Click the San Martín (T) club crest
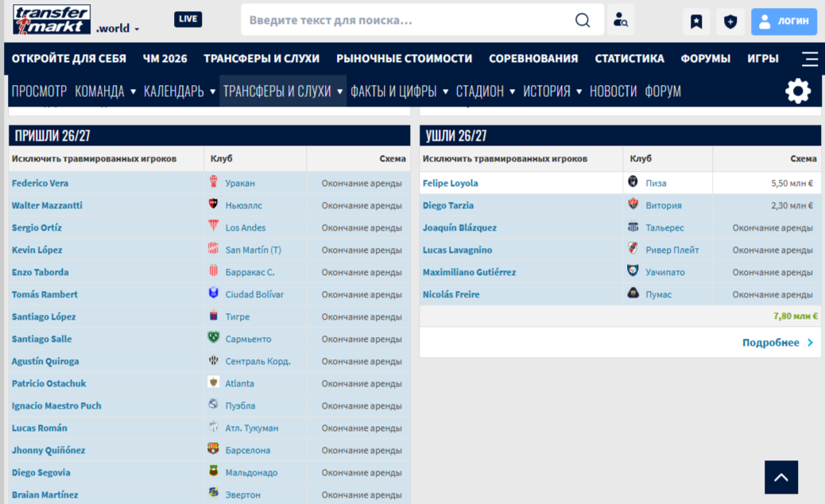Viewport: 825px width, 504px height. (214, 249)
